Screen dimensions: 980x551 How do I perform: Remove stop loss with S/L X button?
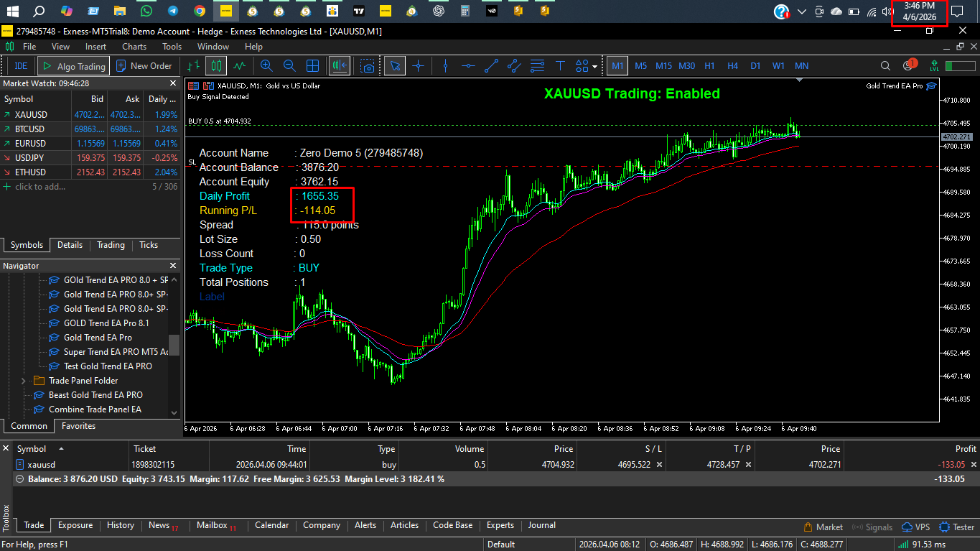click(660, 465)
